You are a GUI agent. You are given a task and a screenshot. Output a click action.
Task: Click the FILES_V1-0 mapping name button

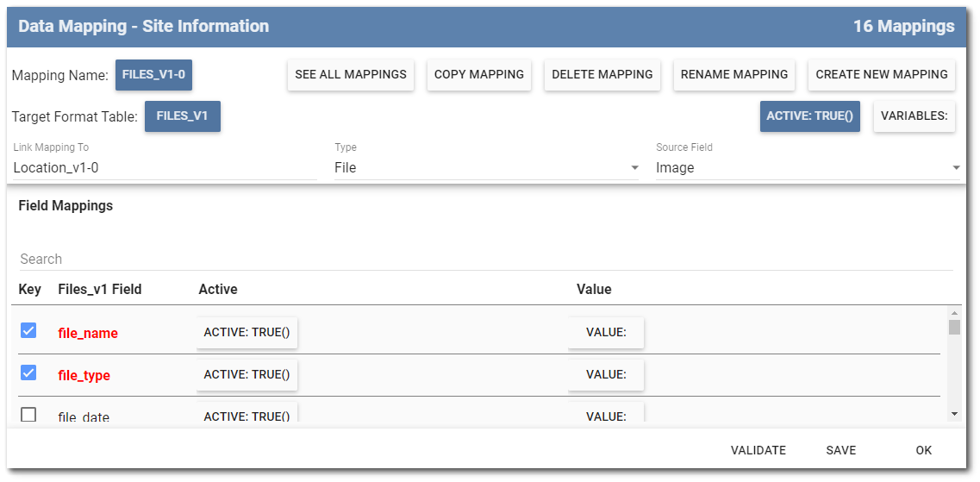[x=153, y=75]
